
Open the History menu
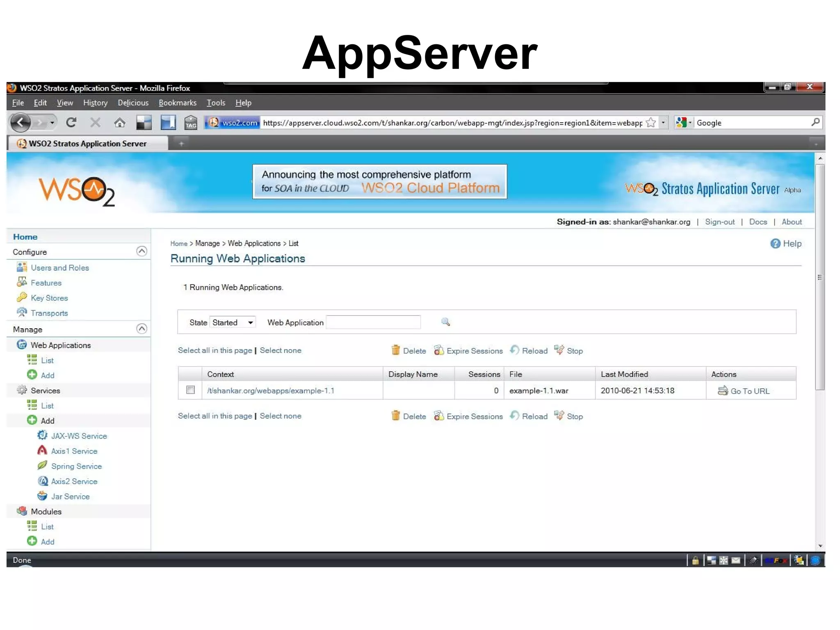pos(95,103)
